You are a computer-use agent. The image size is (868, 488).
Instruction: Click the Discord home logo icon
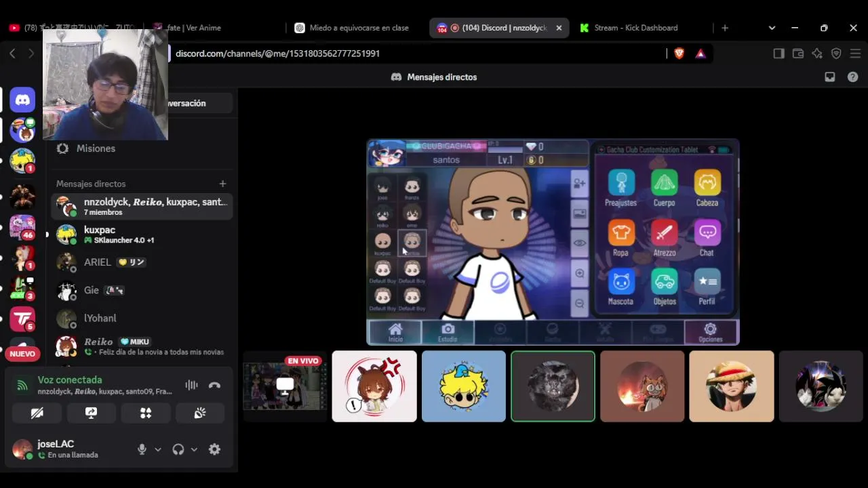[x=22, y=100]
